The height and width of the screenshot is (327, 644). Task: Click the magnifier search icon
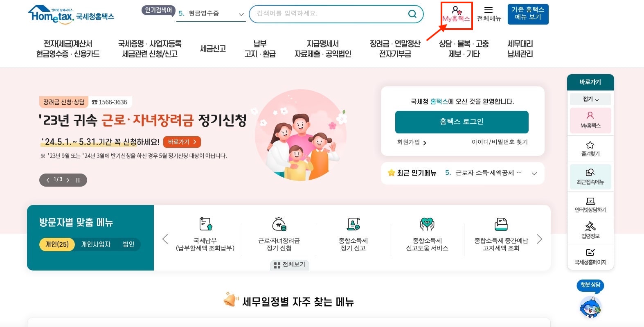(x=412, y=14)
